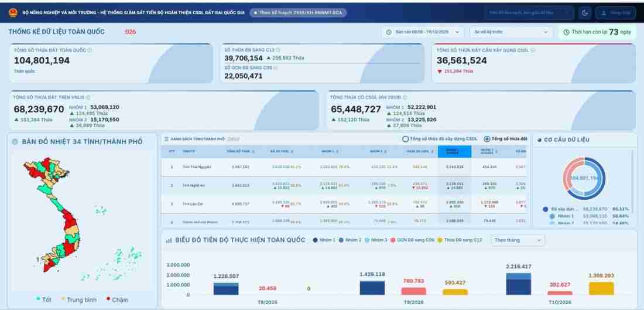Toggle 'GCN ĐB sang C06' legend series
The image size is (644, 310).
click(412, 240)
